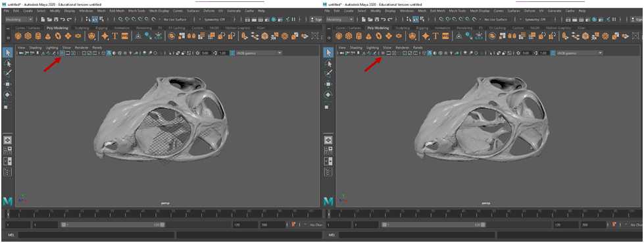Select the Type text tool in right window shelf
The height and width of the screenshot is (243, 644).
(x=435, y=36)
